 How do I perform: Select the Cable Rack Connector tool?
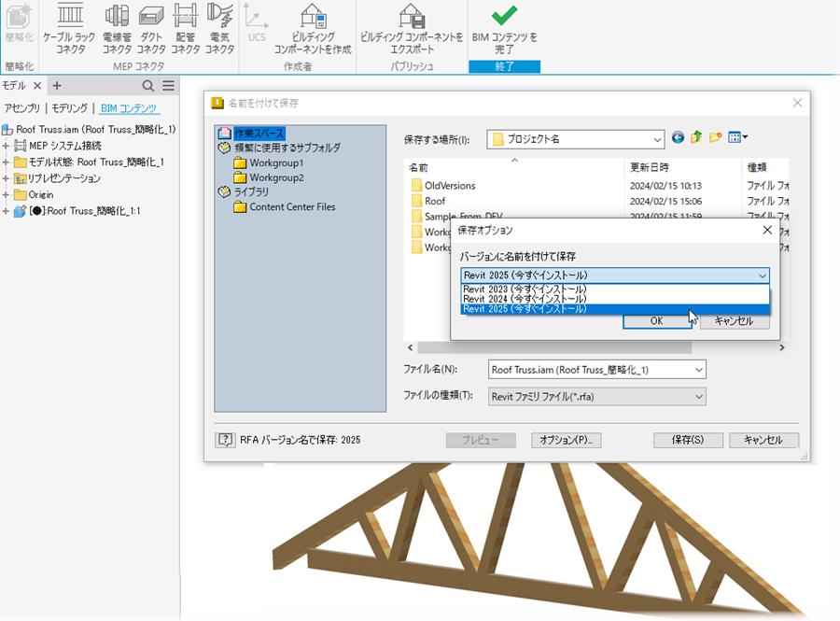[70, 29]
